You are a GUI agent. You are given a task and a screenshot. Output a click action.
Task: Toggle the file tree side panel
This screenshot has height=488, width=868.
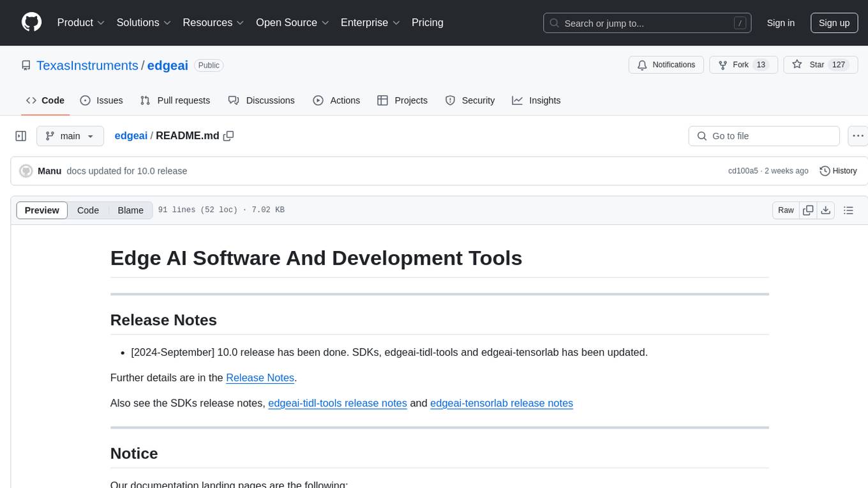pyautogui.click(x=21, y=136)
